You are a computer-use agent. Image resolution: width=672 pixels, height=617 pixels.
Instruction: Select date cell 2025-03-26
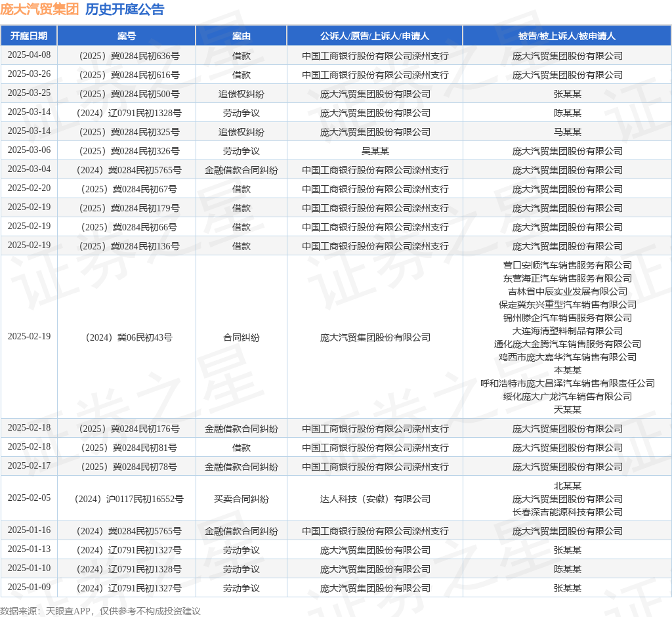[x=29, y=74]
